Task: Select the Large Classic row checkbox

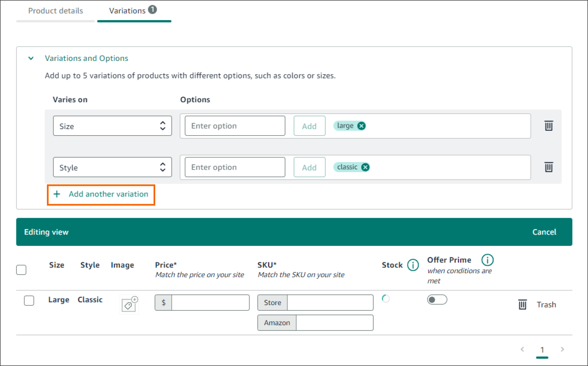Action: tap(29, 301)
